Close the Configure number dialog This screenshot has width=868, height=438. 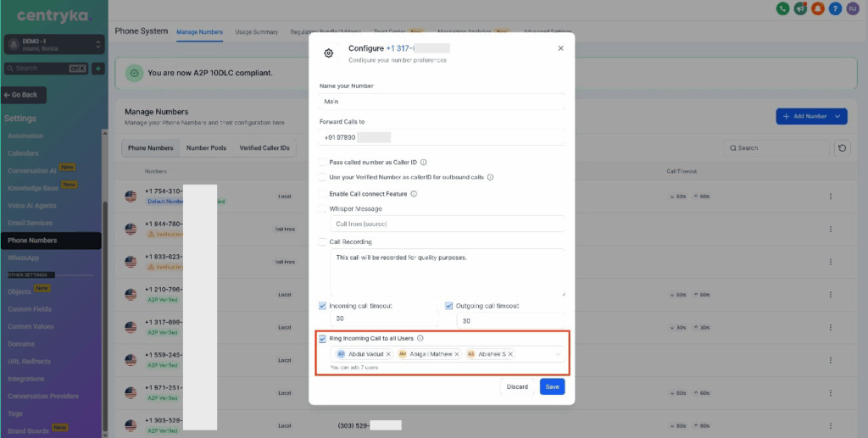(x=560, y=49)
